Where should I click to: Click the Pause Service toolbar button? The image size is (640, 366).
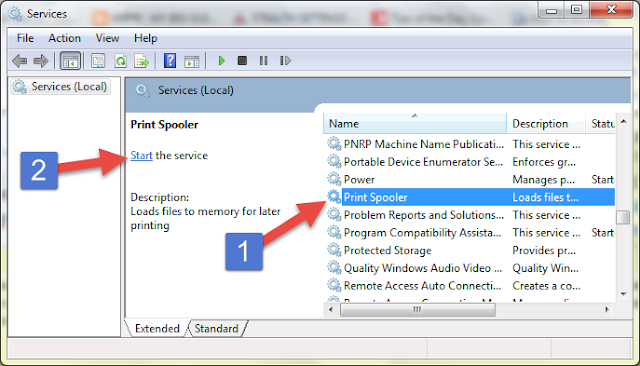coord(264,61)
